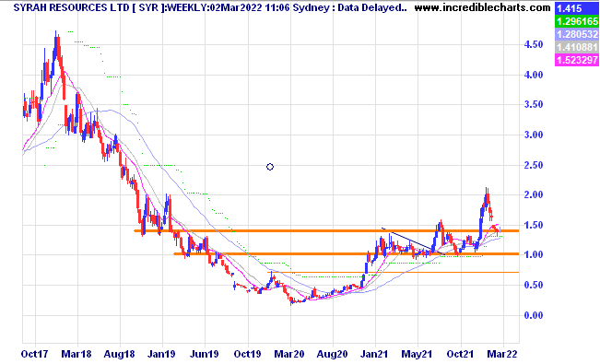600x364 pixels.
Task: Click the 0.50 price axis label
Action: coord(534,285)
